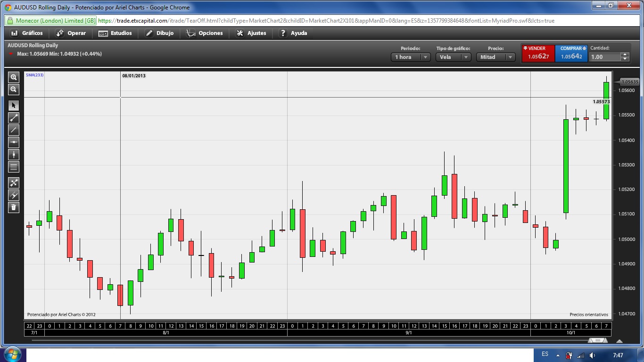Select the Fibonacci retracement lines tool
This screenshot has width=644, height=362.
tap(14, 166)
